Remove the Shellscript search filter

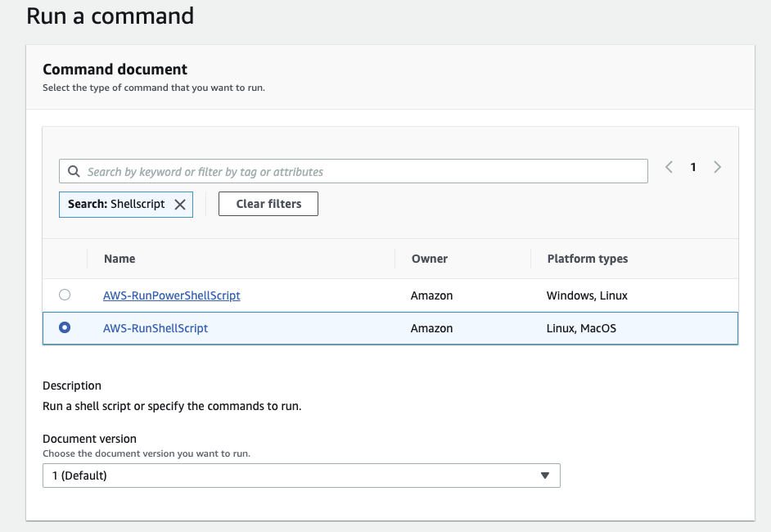180,205
